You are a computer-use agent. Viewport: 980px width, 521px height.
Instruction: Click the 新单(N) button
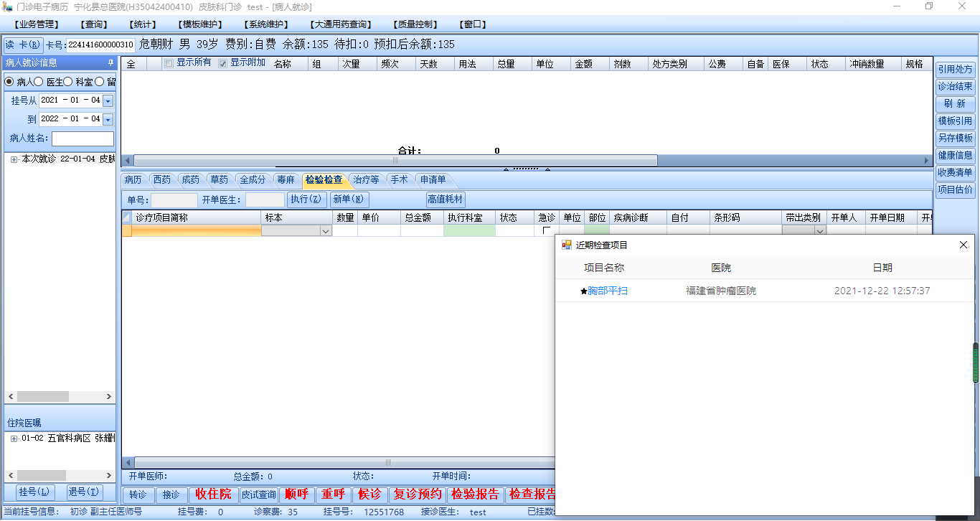coord(349,200)
